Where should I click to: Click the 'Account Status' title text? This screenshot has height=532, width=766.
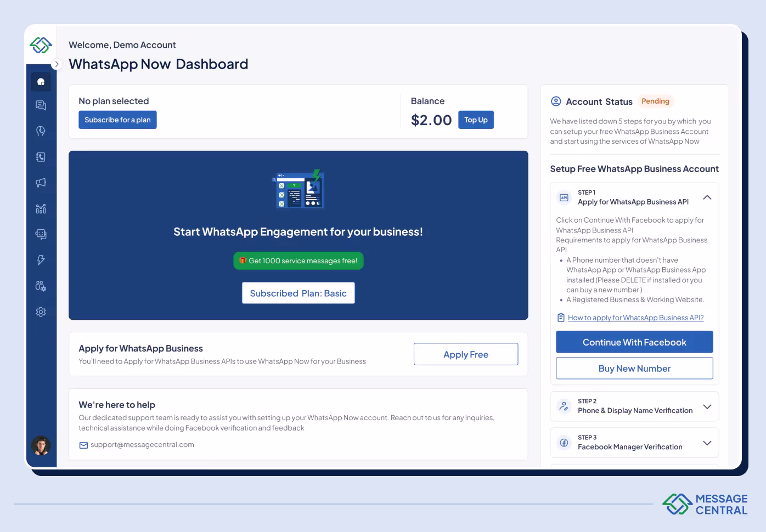599,102
